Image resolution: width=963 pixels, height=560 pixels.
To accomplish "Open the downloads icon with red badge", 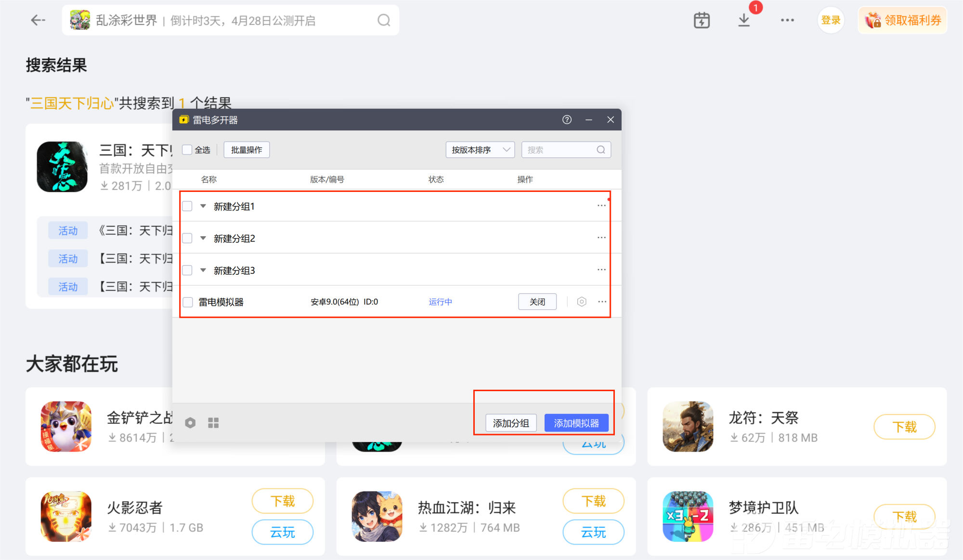I will [744, 20].
